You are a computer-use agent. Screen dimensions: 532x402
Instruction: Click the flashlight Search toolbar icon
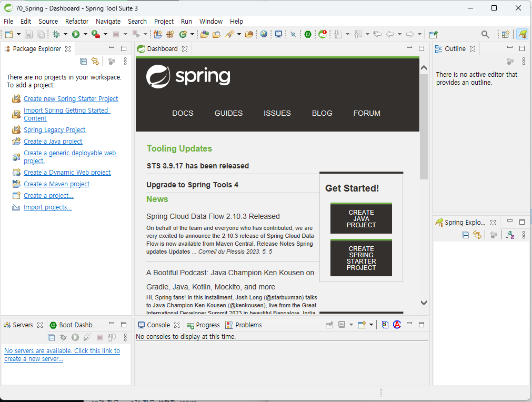230,34
